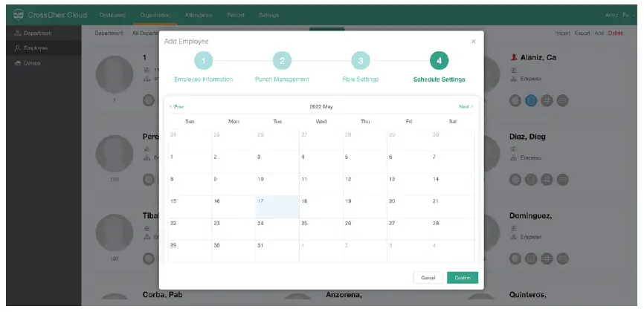Select May 10 in the calendar
Screen dimensions: 644x312
coord(277,184)
